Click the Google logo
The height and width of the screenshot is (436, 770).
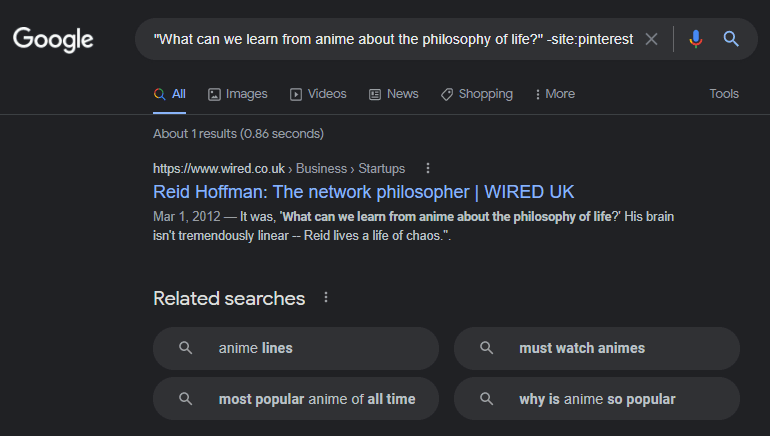[53, 39]
